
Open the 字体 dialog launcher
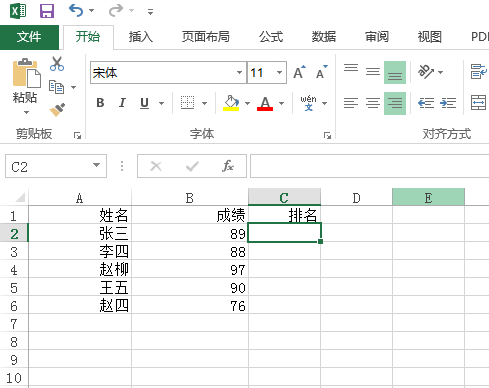327,135
